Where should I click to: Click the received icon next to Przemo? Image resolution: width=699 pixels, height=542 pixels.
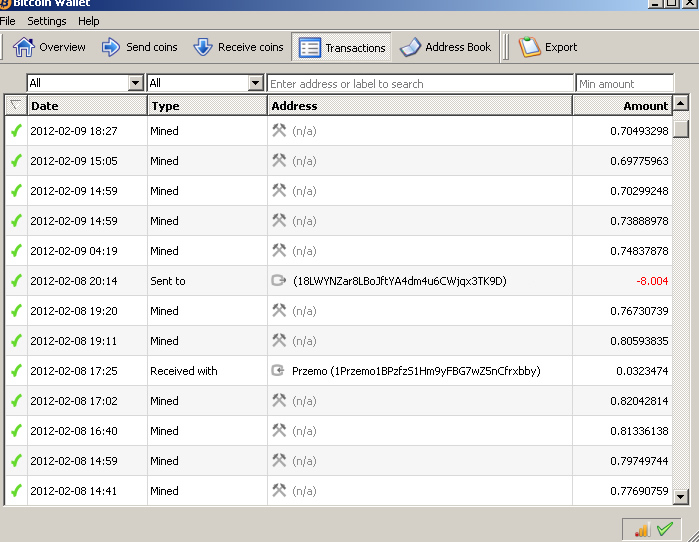pos(278,370)
